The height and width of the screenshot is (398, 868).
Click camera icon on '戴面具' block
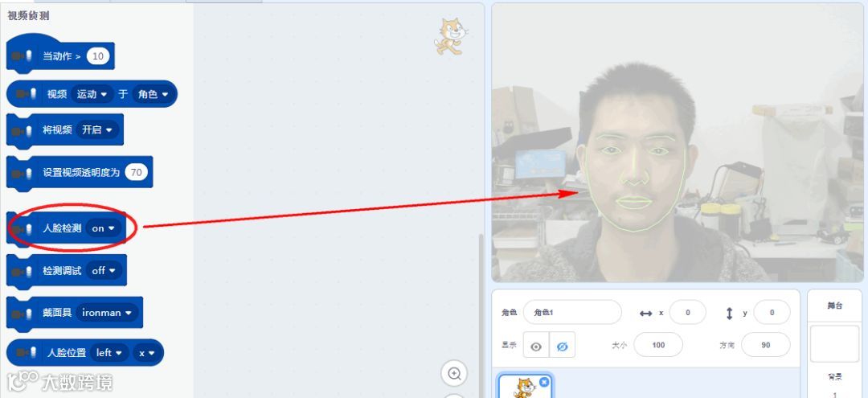23,314
